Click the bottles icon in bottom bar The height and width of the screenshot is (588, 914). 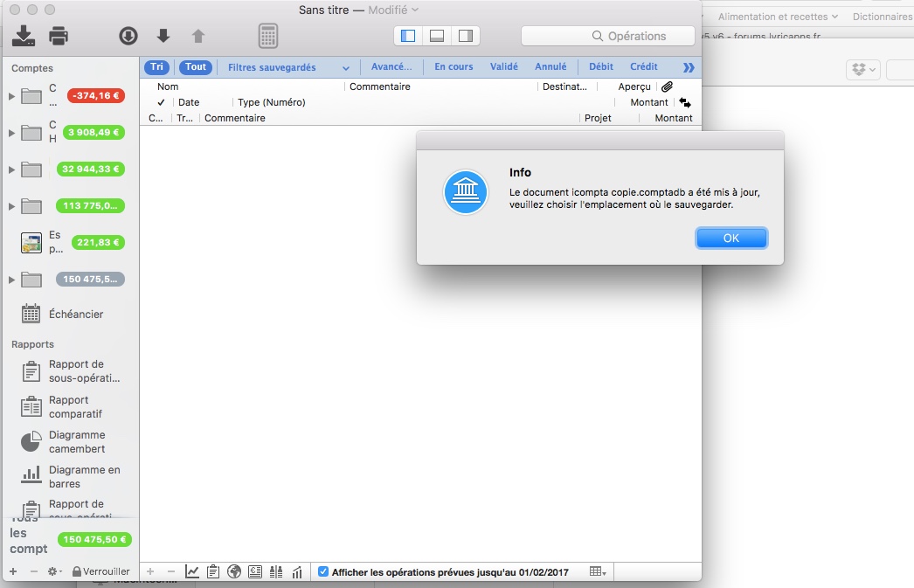276,571
